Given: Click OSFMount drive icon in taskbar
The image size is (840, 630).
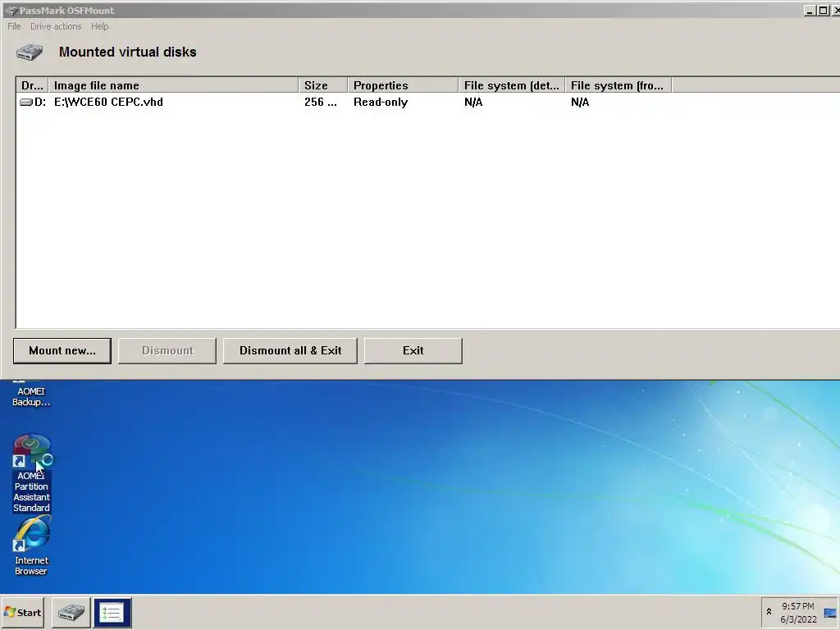Looking at the screenshot, I should tap(71, 612).
